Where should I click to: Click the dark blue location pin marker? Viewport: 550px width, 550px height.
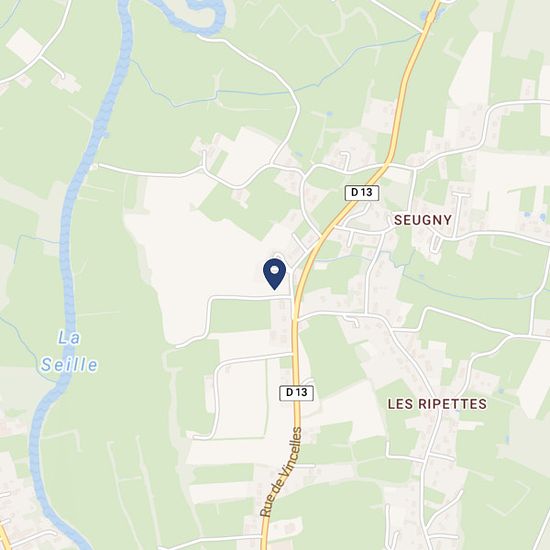coord(274,274)
